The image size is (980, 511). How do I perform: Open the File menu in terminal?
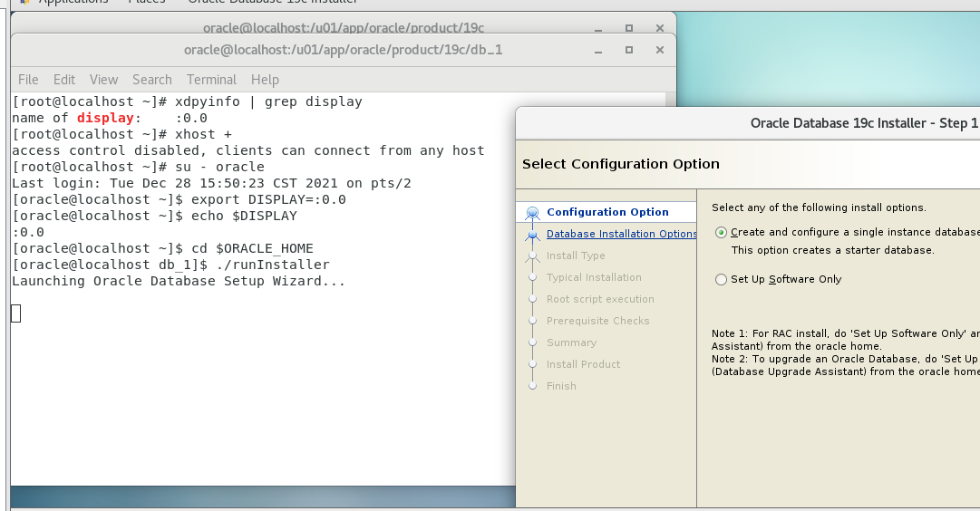tap(28, 80)
